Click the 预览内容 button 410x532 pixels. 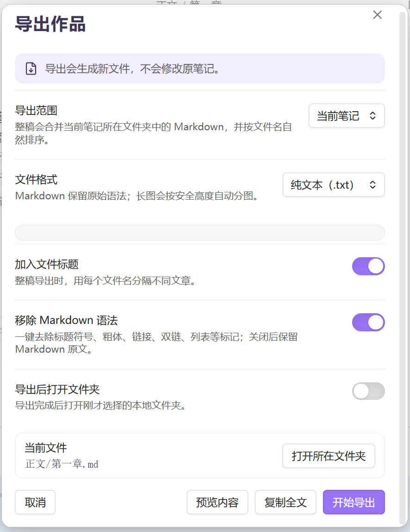(217, 502)
